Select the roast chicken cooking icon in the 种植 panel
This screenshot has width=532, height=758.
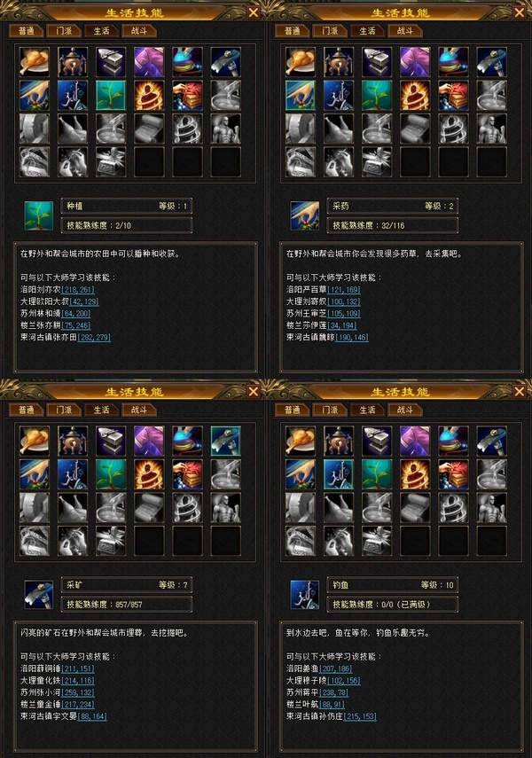click(x=35, y=62)
